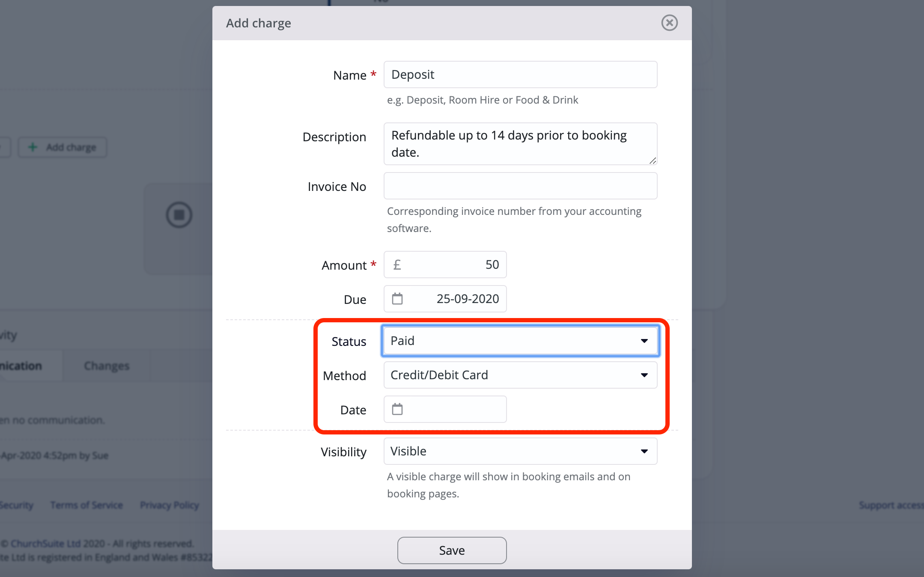Click the Method dropdown arrow
This screenshot has width=924, height=577.
click(644, 375)
